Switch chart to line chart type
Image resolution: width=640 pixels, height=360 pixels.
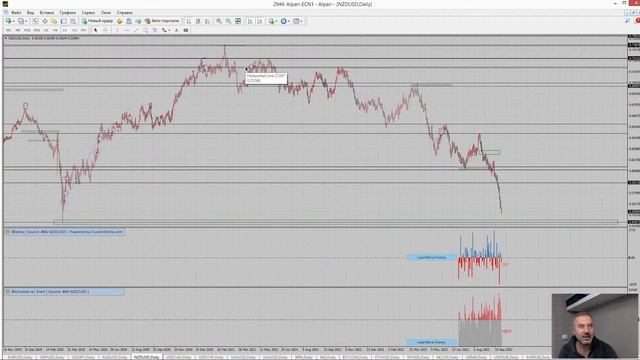point(207,21)
